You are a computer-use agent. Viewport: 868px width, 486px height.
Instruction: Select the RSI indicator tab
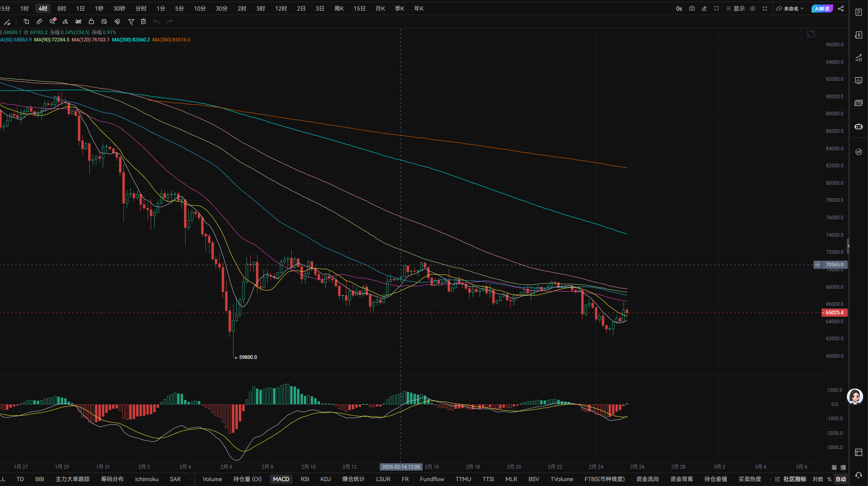tap(305, 479)
